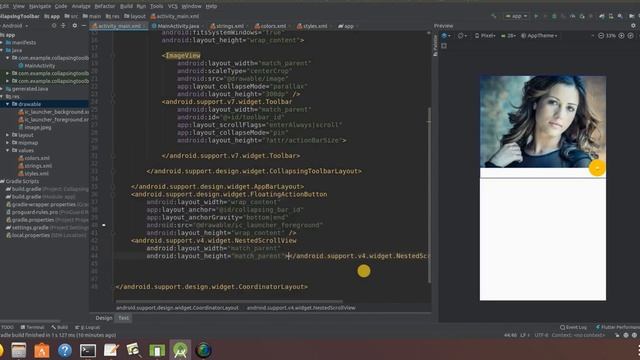The image size is (640, 360).
Task: Open Files manager from the dock
Action: pos(18,350)
